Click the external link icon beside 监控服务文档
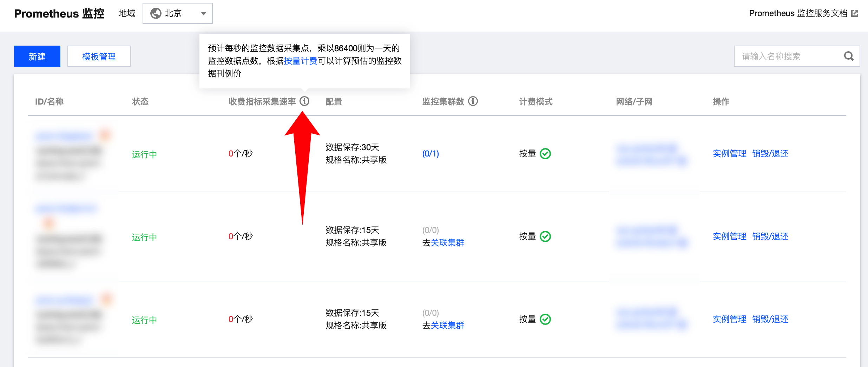868x367 pixels. 855,13
